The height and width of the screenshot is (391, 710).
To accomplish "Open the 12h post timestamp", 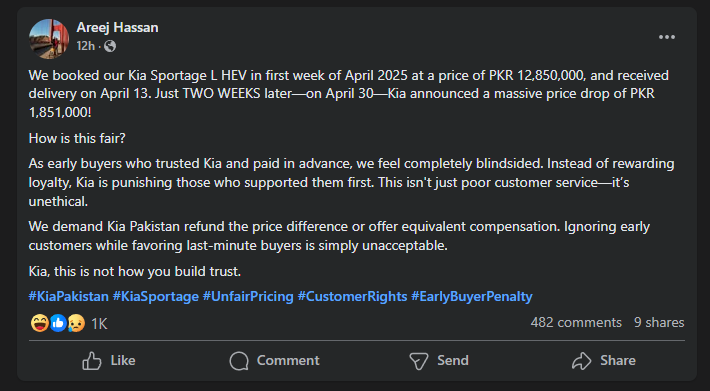I will 86,46.
